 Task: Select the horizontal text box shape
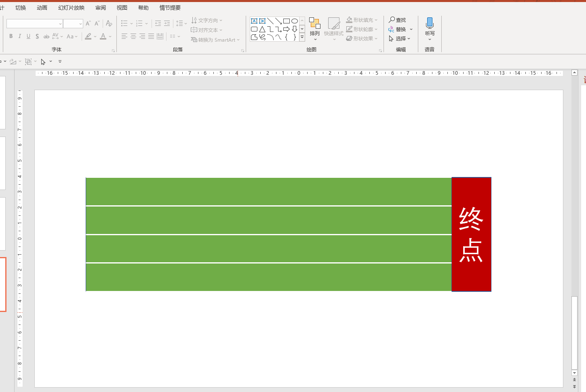coord(254,21)
